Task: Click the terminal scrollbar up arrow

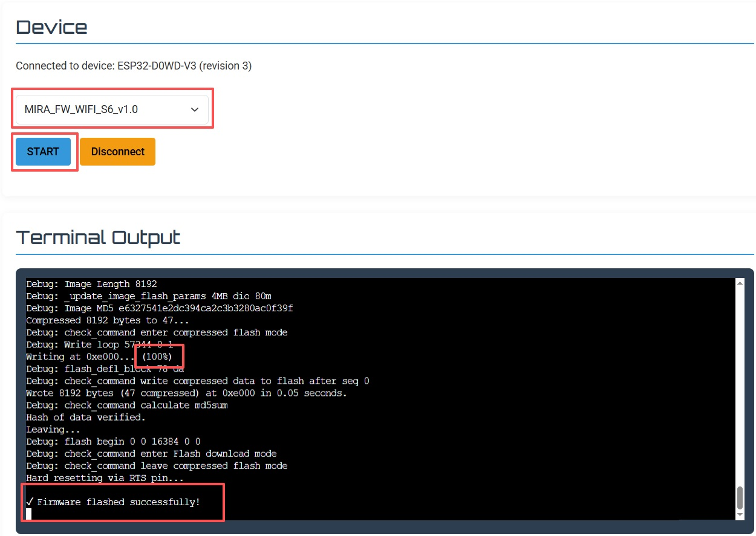Action: (739, 283)
